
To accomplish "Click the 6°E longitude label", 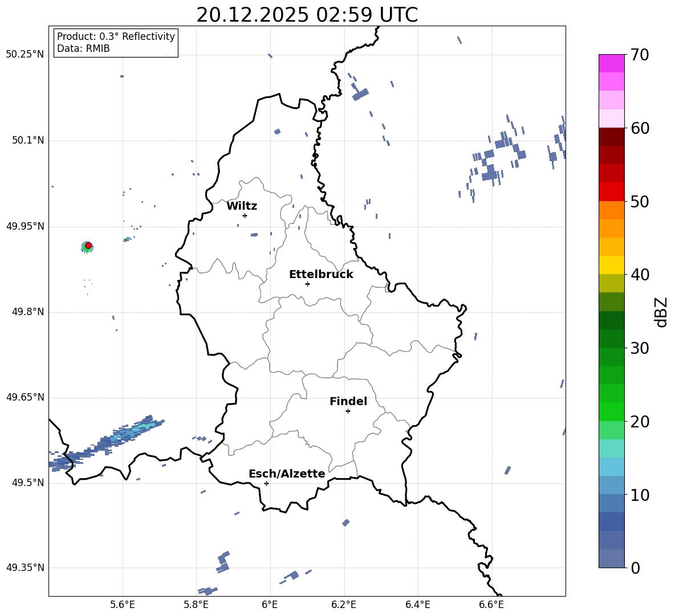I will coord(270,605).
